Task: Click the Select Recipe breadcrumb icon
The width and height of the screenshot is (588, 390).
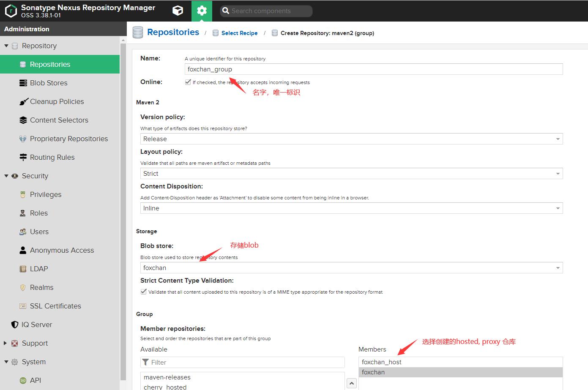Action: (x=216, y=33)
